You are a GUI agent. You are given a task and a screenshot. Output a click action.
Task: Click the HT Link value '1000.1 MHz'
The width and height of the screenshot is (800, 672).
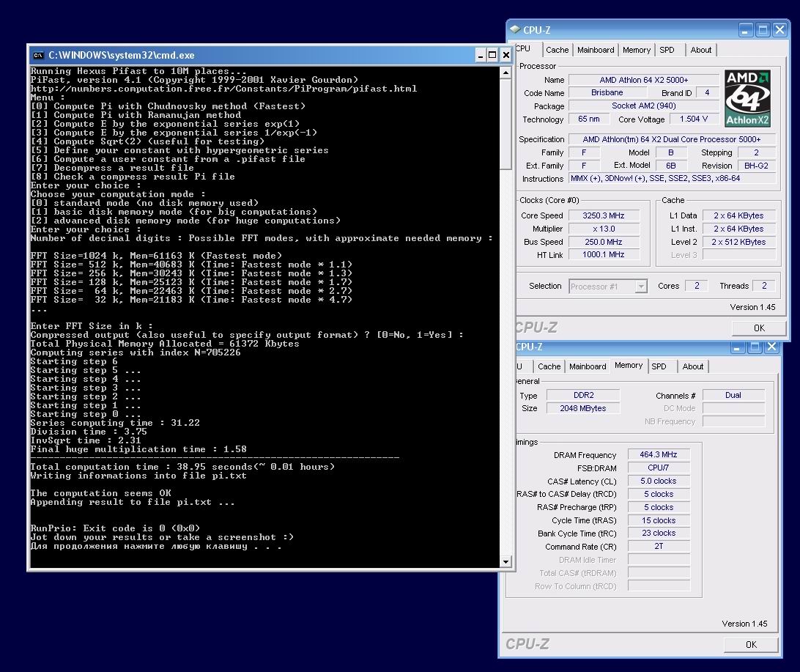pyautogui.click(x=604, y=254)
